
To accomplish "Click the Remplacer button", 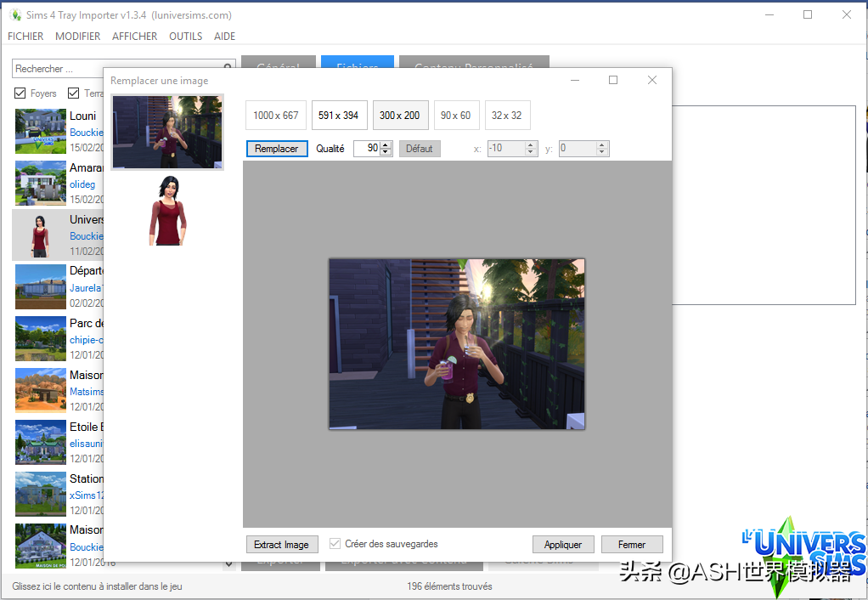I will coord(277,149).
